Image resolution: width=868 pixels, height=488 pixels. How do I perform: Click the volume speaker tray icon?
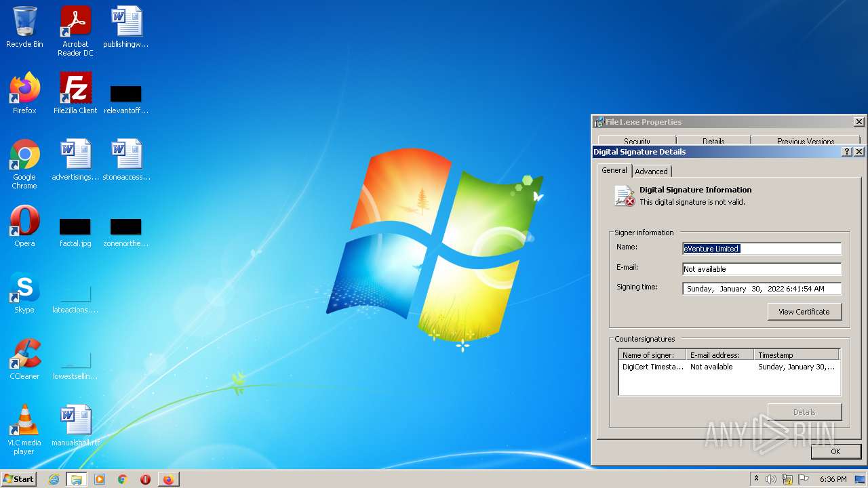point(771,479)
